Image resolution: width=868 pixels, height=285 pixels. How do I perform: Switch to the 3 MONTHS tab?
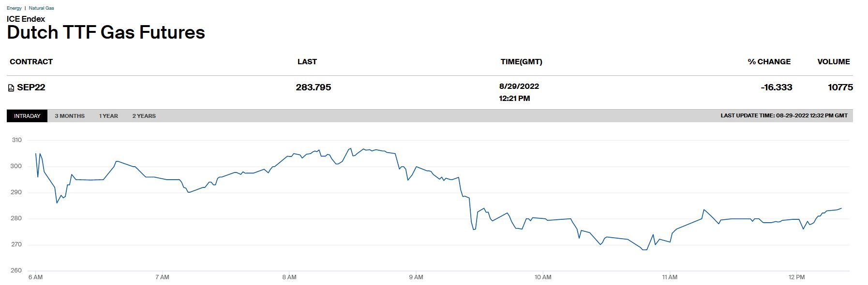click(x=70, y=116)
